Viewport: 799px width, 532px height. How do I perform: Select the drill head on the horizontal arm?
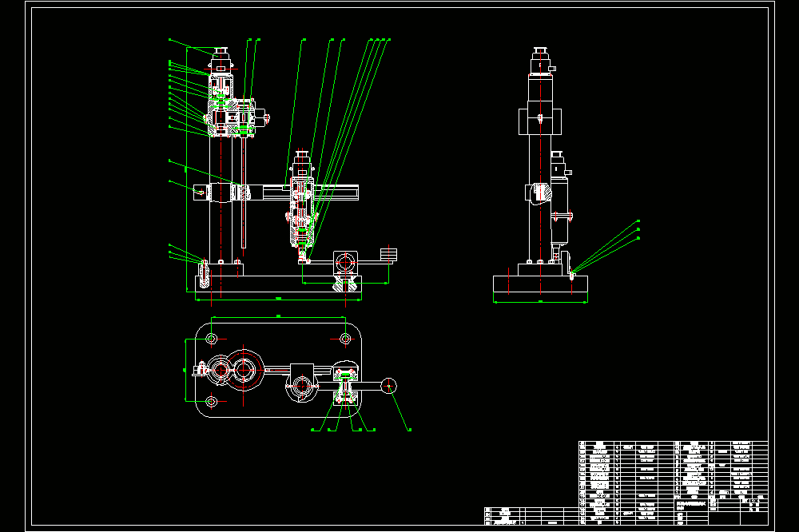[x=302, y=204]
